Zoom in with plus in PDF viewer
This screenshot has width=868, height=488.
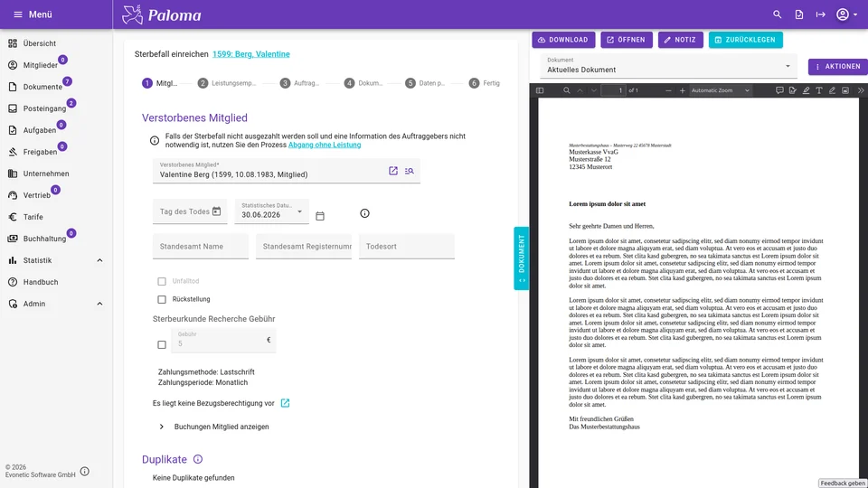682,90
